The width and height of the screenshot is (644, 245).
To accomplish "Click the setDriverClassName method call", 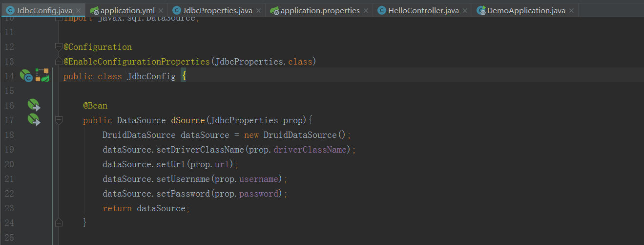I will pyautogui.click(x=200, y=150).
